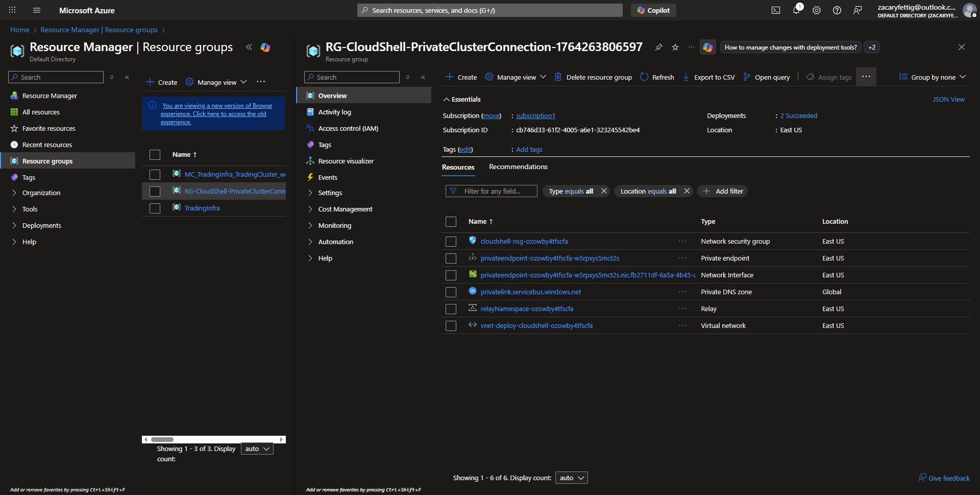Refresh the resource list
The image size is (980, 495).
click(x=657, y=77)
